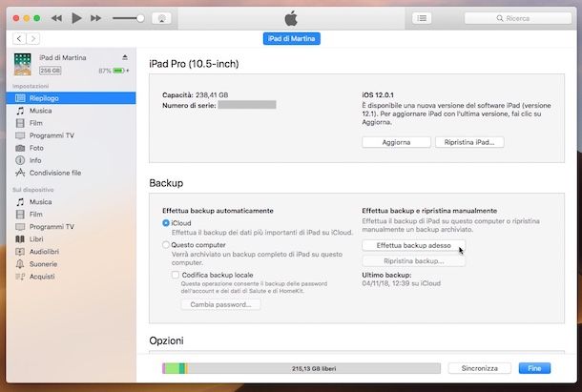582x392 pixels.
Task: Open Film under Impostazioni
Action: 72,123
